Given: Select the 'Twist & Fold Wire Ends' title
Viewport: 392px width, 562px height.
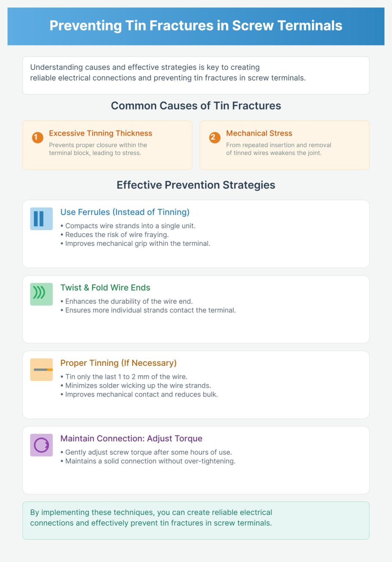Looking at the screenshot, I should [105, 288].
